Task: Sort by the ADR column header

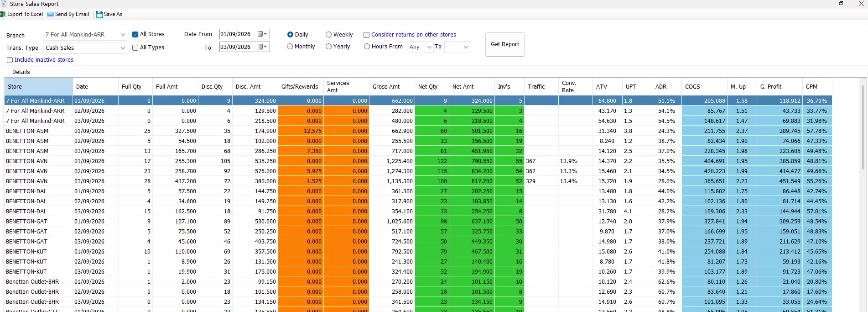Action: (x=667, y=87)
